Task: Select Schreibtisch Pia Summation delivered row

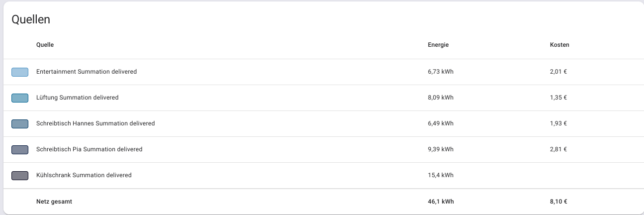Action: (90, 149)
